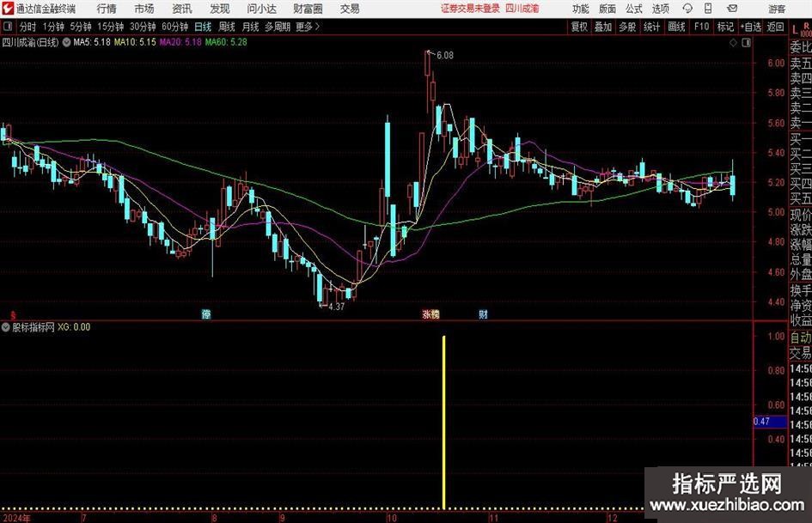Click the mobile phone icon
The height and width of the screenshot is (523, 812).
pyautogui.click(x=708, y=9)
